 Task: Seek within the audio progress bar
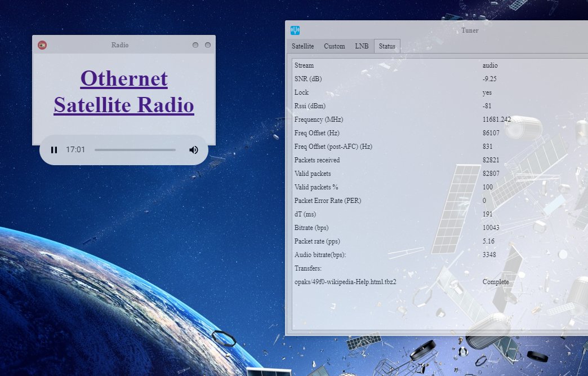(135, 150)
